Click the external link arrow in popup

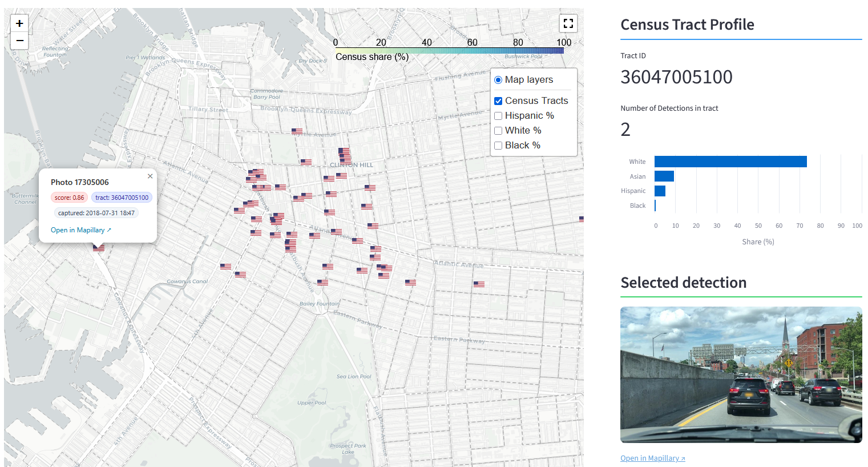[109, 230]
